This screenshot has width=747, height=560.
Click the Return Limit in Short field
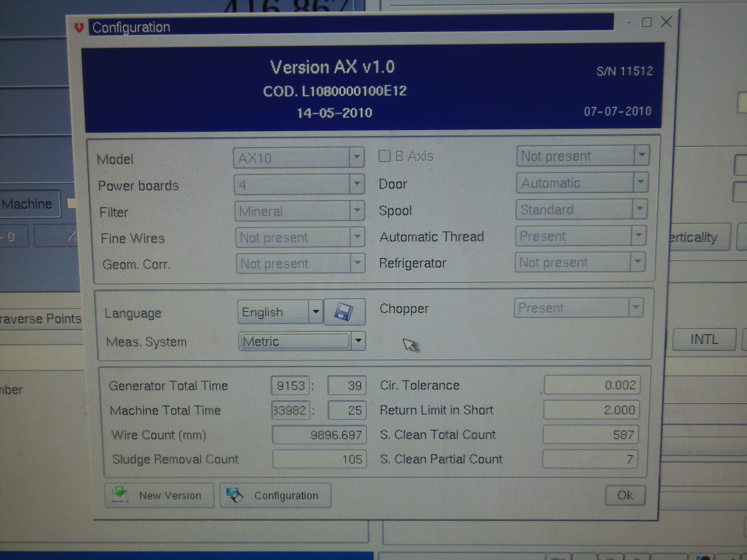point(591,409)
